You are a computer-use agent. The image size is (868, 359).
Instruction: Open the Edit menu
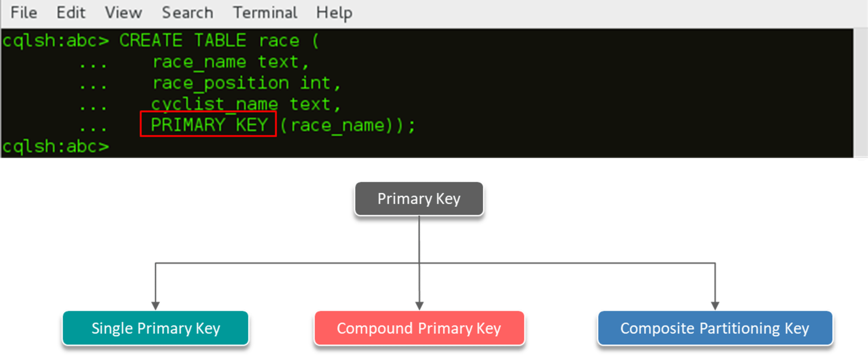tap(71, 13)
